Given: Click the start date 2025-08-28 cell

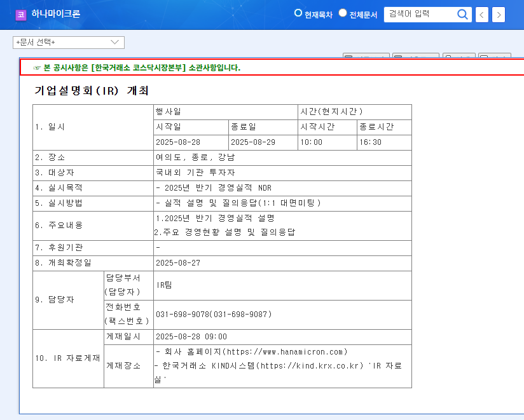Looking at the screenshot, I should point(191,142).
